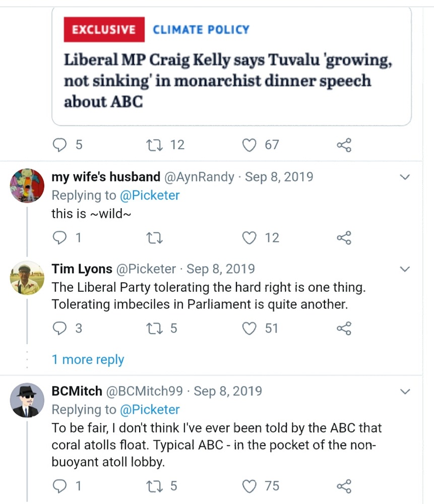This screenshot has height=504, width=434.
Task: Share BCMitch's tweet via share icon
Action: (x=343, y=486)
